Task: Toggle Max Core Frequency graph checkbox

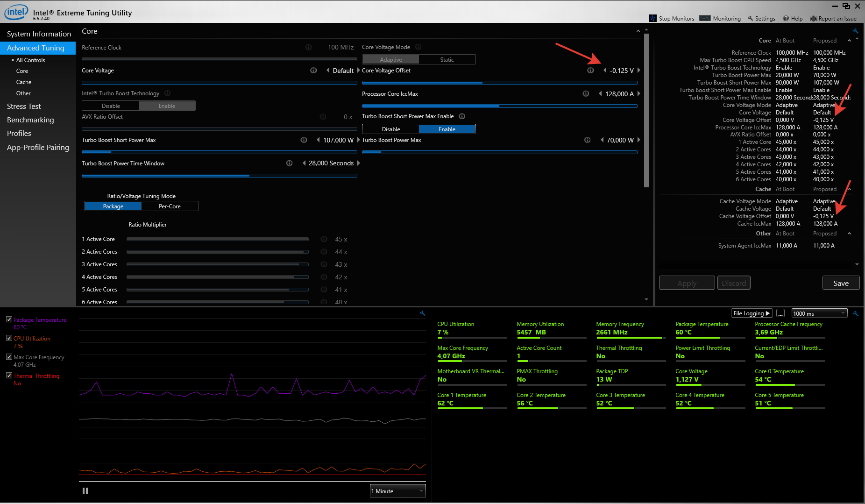Action: (9, 357)
